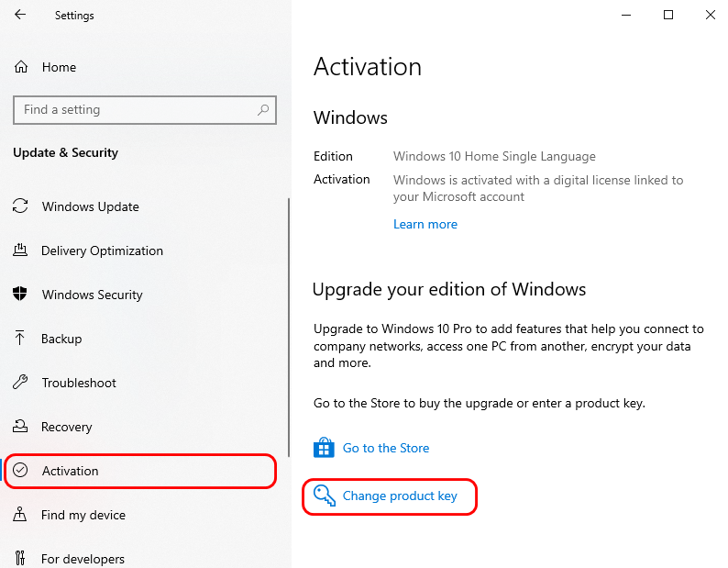The width and height of the screenshot is (728, 568).
Task: Follow the Go to the Store link
Action: point(386,448)
